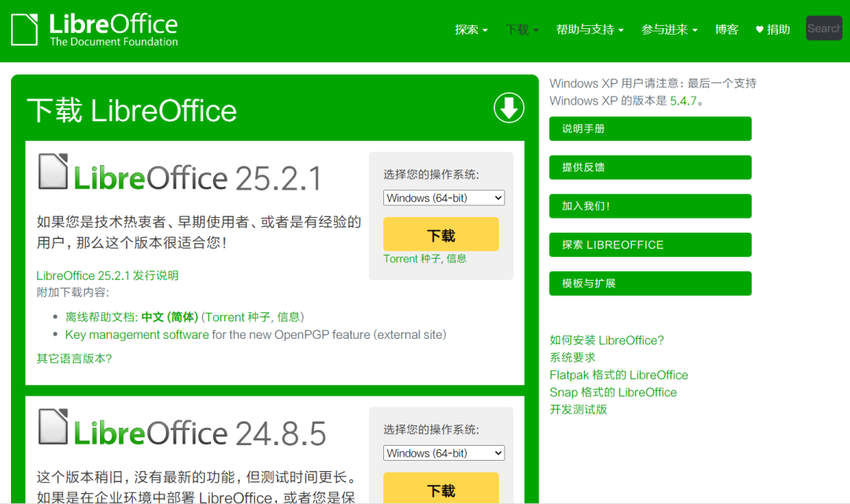Click the 说明手册 green button
This screenshot has height=504, width=850.
click(x=650, y=129)
